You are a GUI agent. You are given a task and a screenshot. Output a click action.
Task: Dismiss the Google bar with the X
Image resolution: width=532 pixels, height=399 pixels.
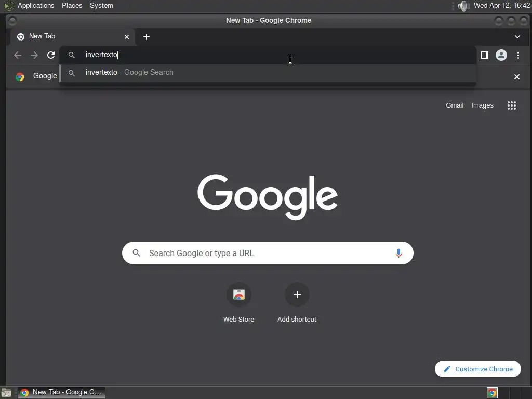pos(517,77)
